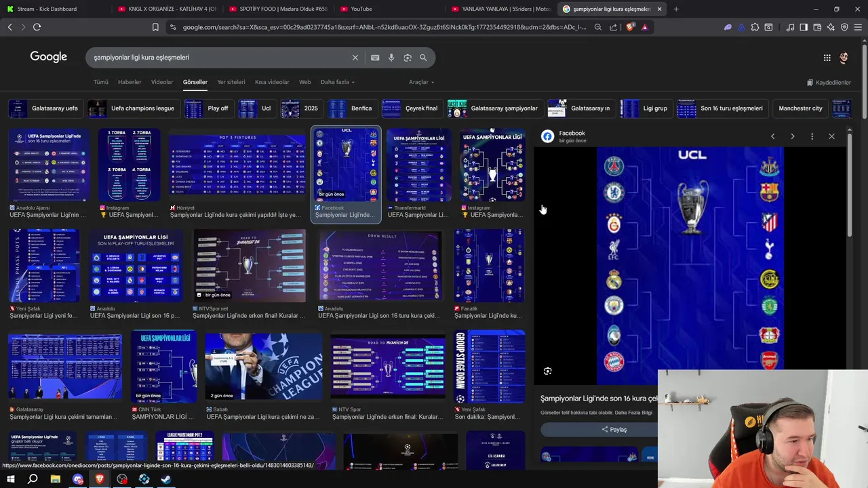Image resolution: width=868 pixels, height=488 pixels.
Task: Expand the Daha fazla dropdown
Action: 337,82
